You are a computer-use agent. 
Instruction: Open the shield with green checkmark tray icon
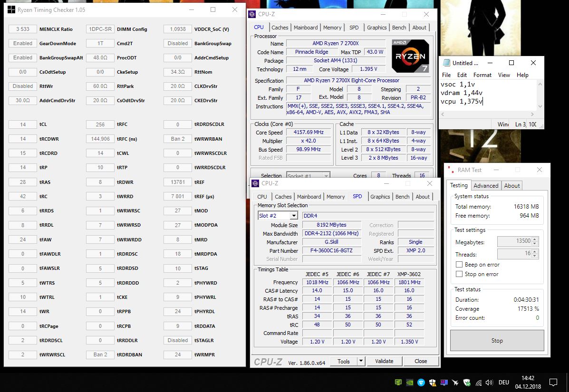pos(467,382)
